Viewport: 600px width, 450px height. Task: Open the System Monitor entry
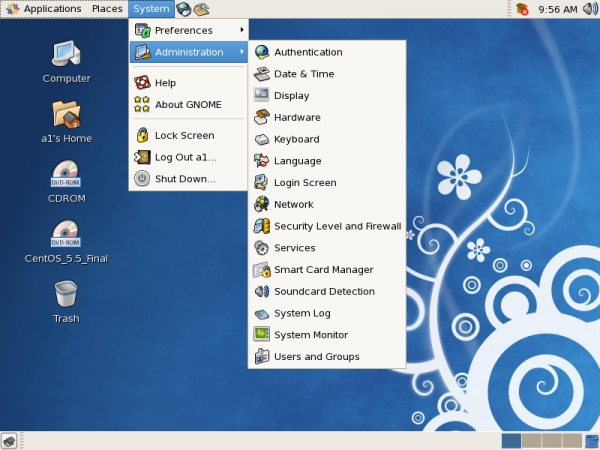coord(327,334)
